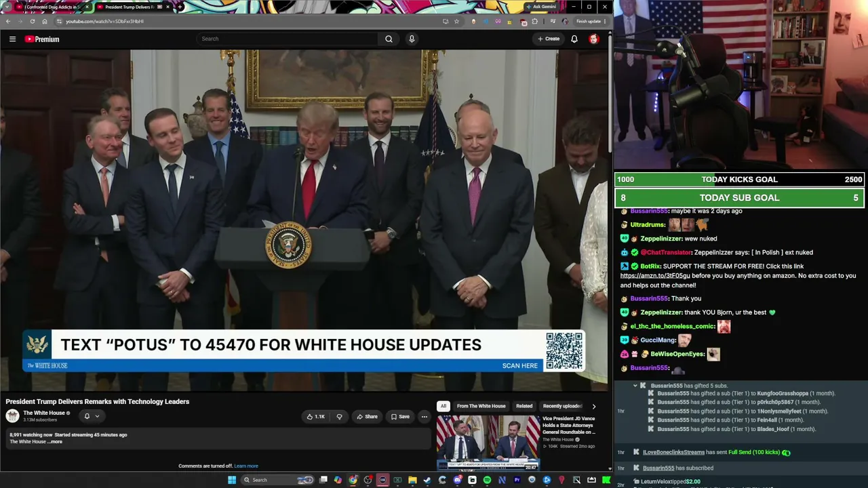Select the 'Related' filter chip
Screen dimensions: 868x488
pyautogui.click(x=524, y=406)
